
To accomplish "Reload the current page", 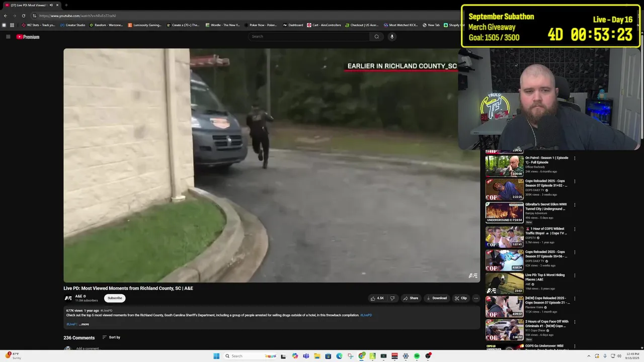I will click(23, 16).
